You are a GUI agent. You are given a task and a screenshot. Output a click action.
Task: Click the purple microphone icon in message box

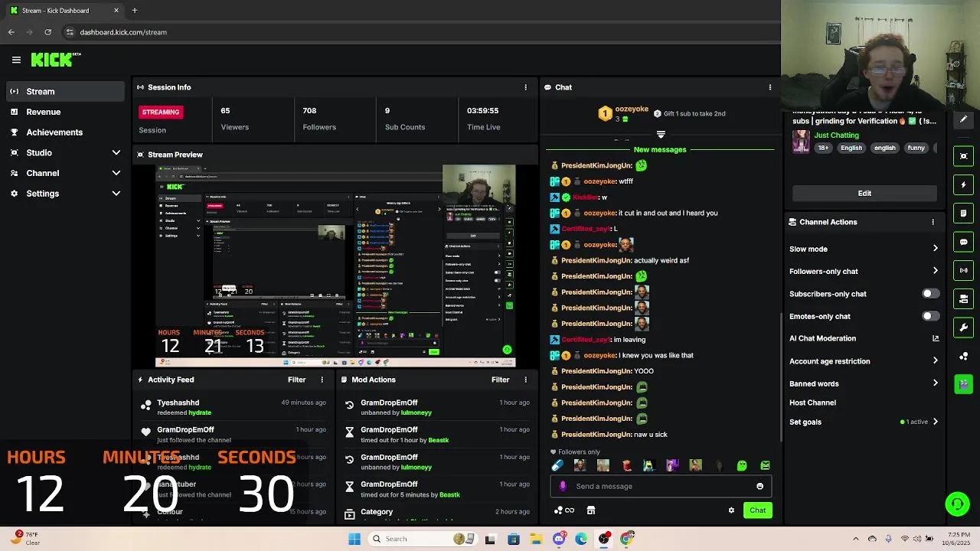563,486
